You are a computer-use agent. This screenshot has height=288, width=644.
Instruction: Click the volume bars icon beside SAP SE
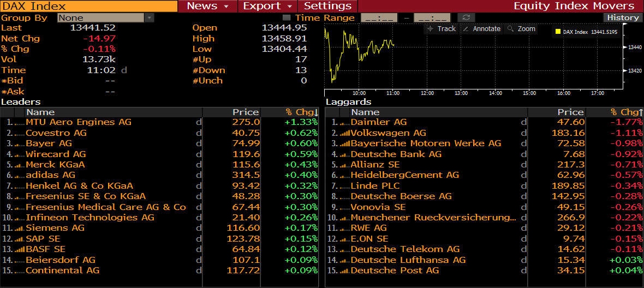[x=20, y=239]
